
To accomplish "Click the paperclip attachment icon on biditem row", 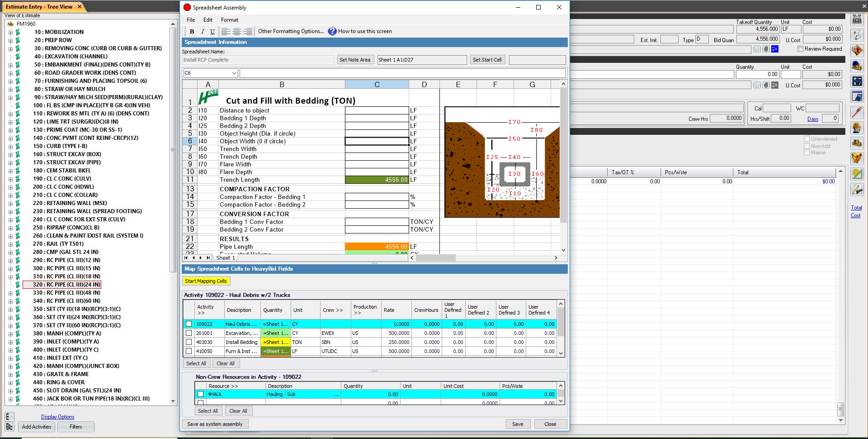I will click(766, 49).
